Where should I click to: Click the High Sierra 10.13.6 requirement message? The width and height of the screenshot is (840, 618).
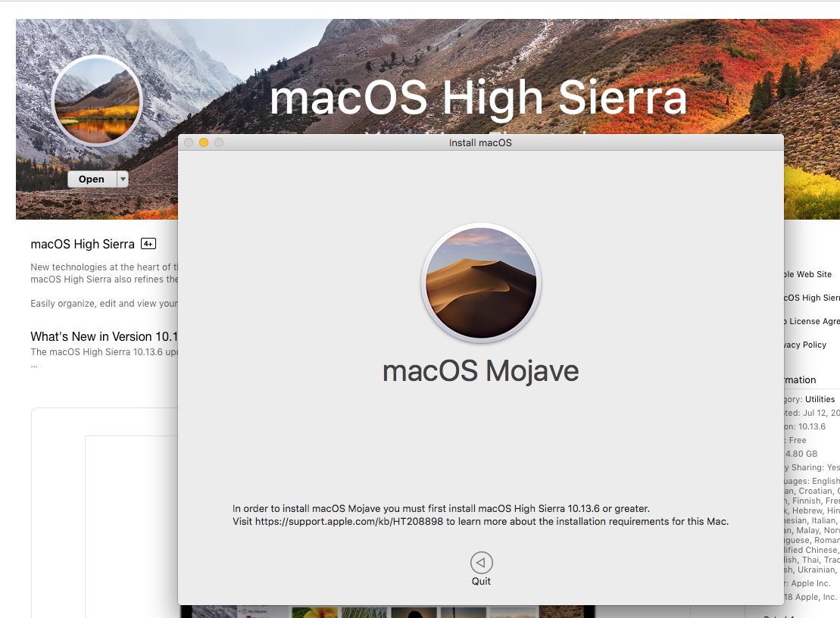tap(441, 509)
